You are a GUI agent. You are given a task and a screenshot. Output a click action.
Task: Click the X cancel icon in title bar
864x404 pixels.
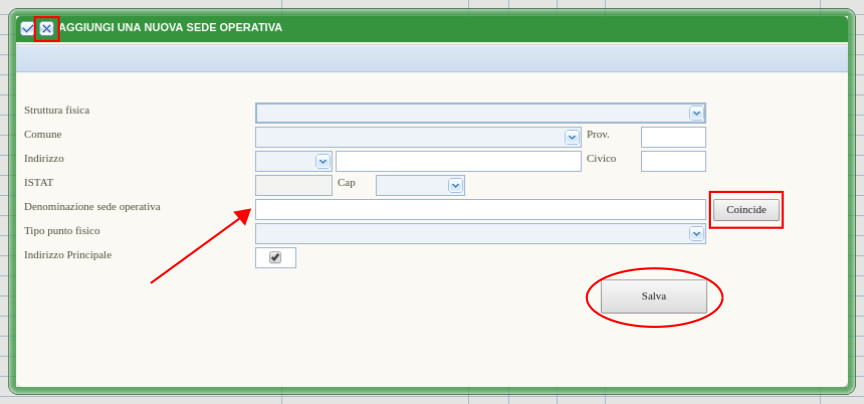(x=46, y=28)
